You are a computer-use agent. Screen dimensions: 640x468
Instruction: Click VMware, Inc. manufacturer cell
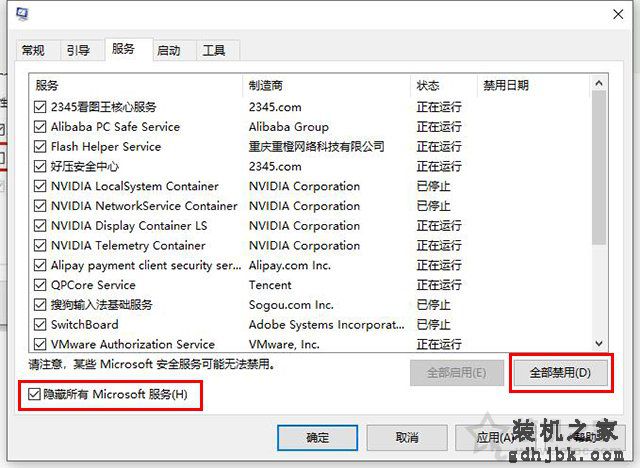pyautogui.click(x=284, y=344)
